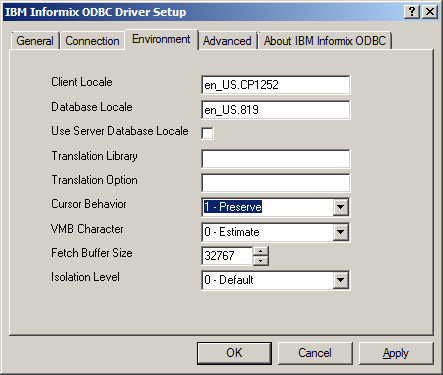
Task: Go to the Advanced tab
Action: [227, 41]
